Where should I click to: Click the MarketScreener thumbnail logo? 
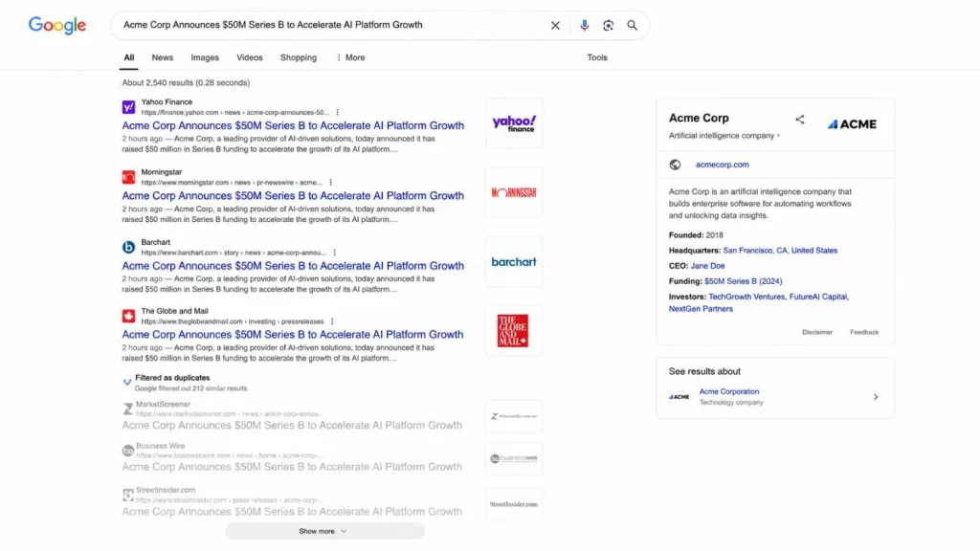[x=514, y=416]
